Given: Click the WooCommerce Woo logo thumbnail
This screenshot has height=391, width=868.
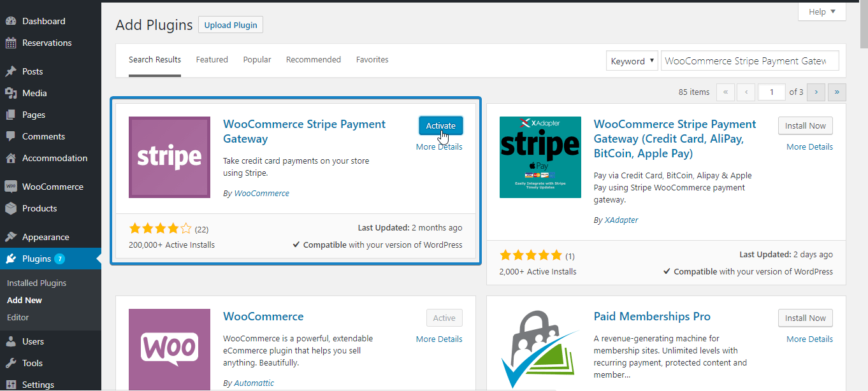Looking at the screenshot, I should pos(170,350).
